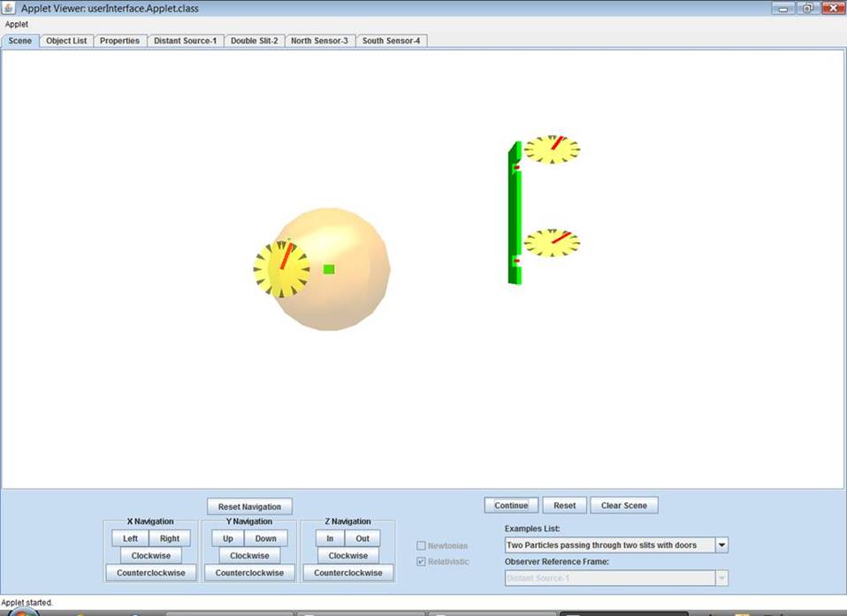Screen dimensions: 847x616
Task: Open the Double Slit-2 tab
Action: [254, 41]
